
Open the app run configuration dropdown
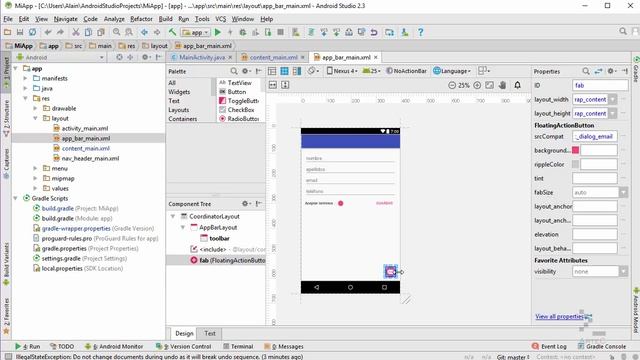point(196,32)
